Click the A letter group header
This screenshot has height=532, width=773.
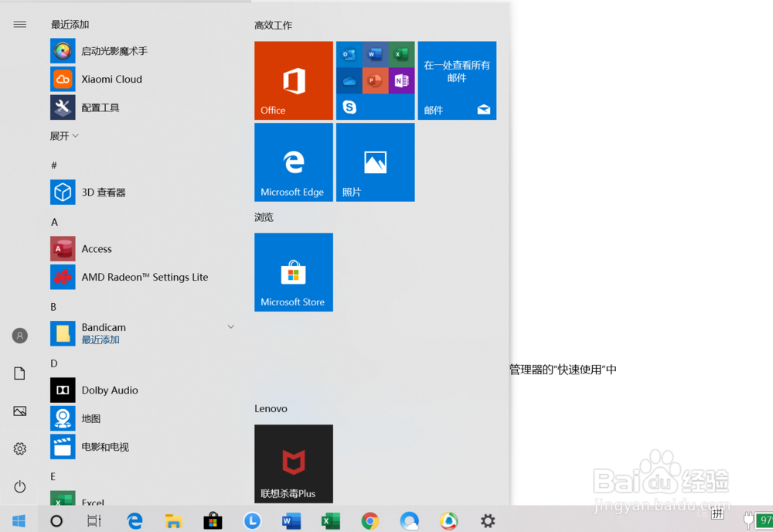pos(54,222)
